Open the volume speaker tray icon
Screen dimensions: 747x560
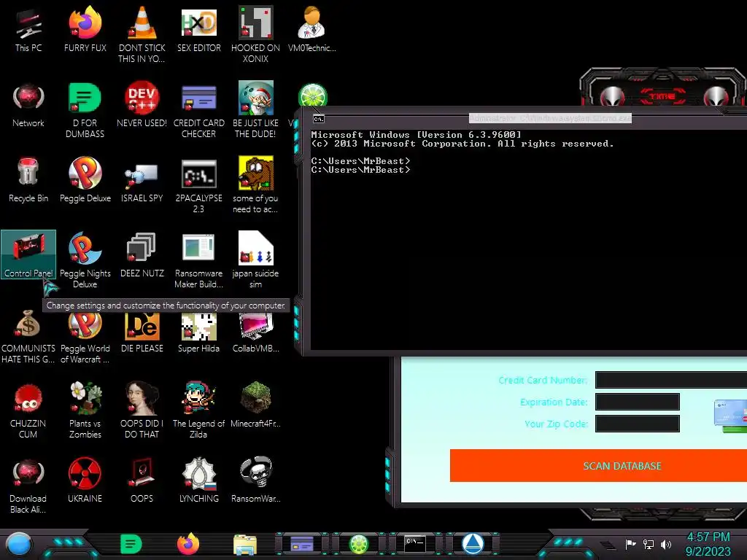[x=666, y=544]
